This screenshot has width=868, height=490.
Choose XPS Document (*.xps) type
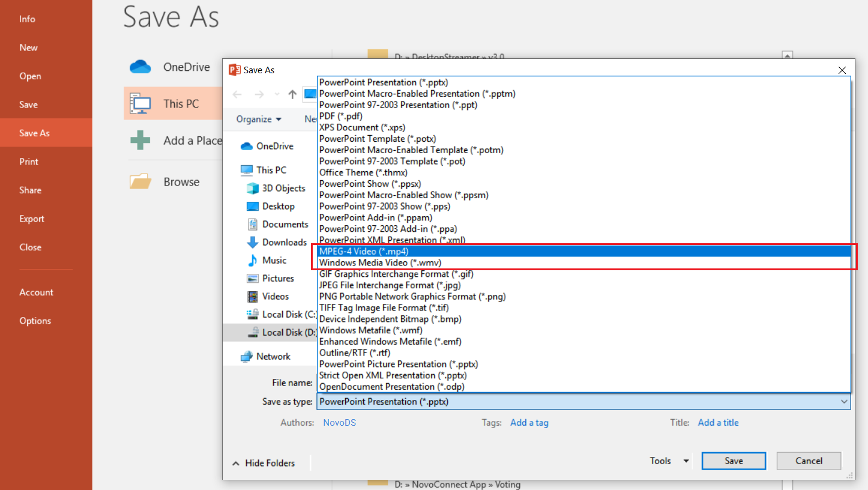coord(584,127)
